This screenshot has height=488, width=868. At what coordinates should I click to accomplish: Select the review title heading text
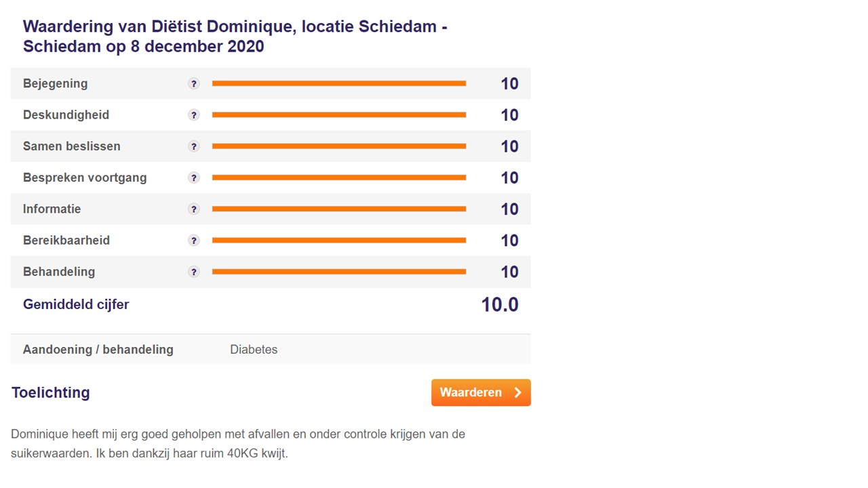pos(235,37)
